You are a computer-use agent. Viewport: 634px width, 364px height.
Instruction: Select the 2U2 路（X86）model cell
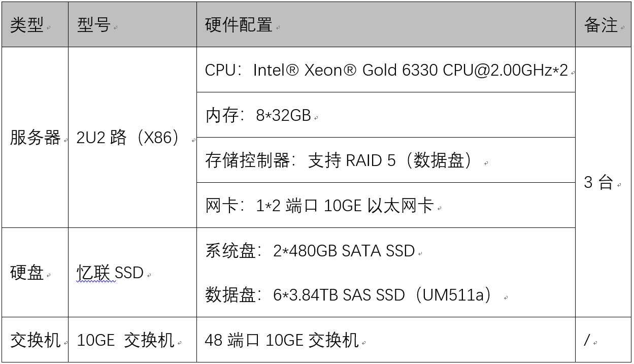click(x=128, y=138)
